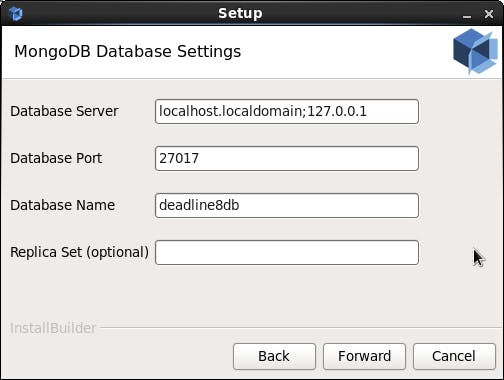This screenshot has height=380, width=504.
Task: Select the Database Name text field
Action: (287, 205)
